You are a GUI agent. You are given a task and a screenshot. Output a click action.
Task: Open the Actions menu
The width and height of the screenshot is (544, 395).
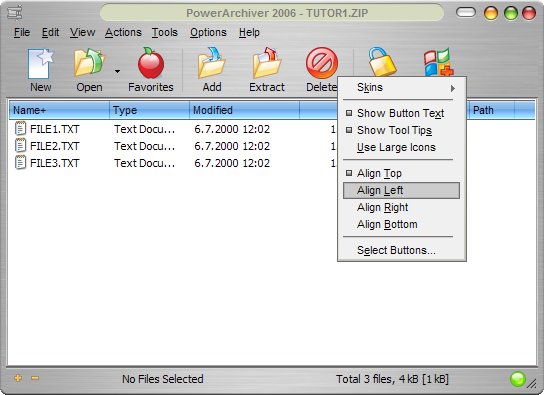123,32
